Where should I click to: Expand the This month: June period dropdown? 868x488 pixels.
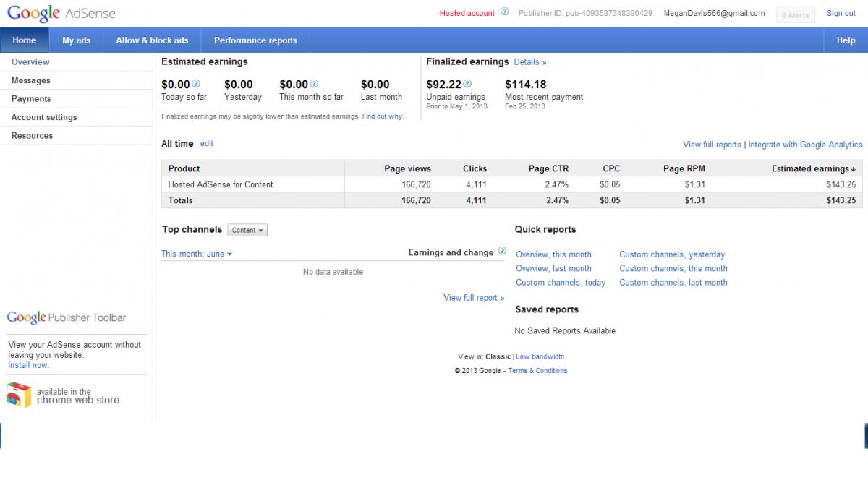(x=197, y=254)
